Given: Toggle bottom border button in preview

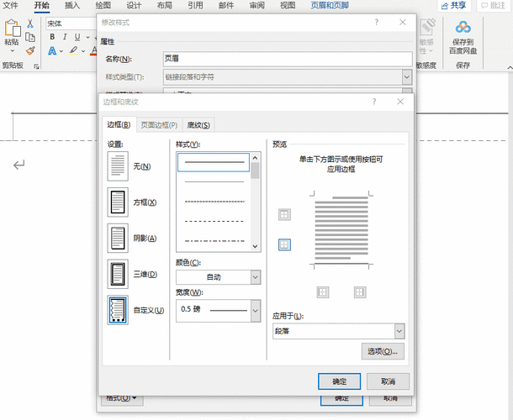Looking at the screenshot, I should [284, 244].
